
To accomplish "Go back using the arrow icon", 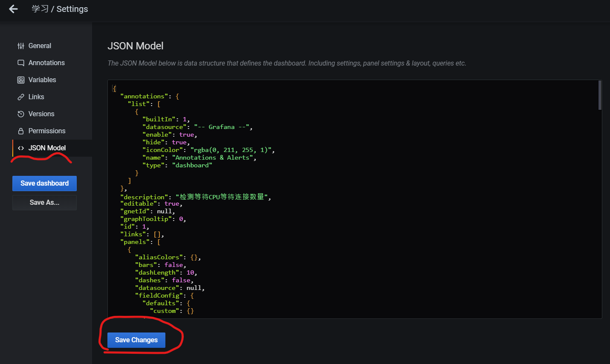I will point(13,9).
